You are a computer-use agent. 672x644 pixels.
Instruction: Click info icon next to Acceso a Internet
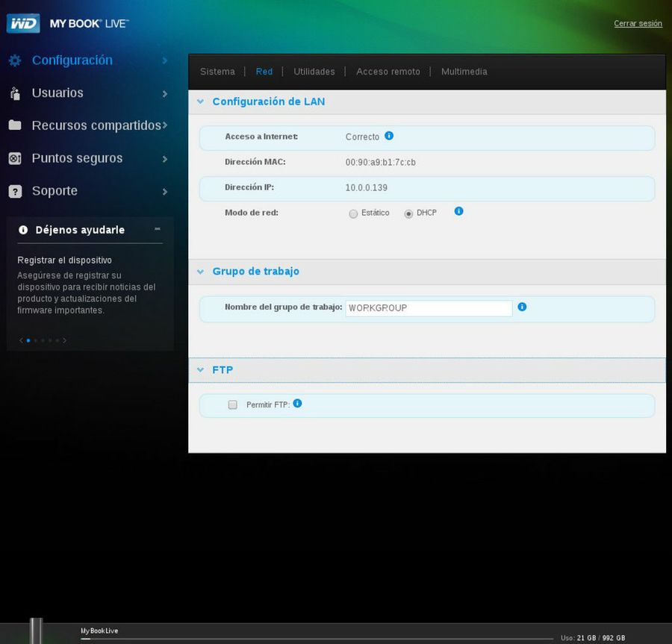click(389, 136)
